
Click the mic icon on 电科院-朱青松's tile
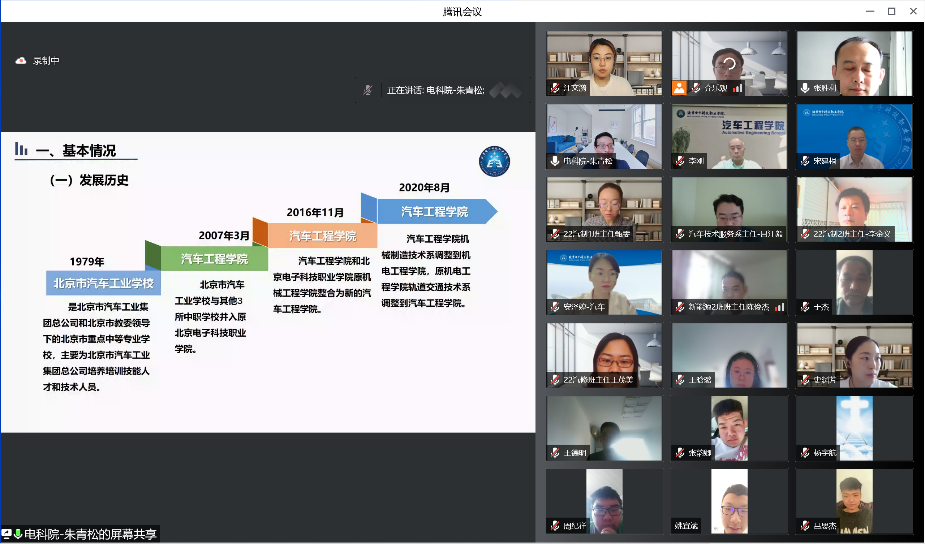click(554, 161)
